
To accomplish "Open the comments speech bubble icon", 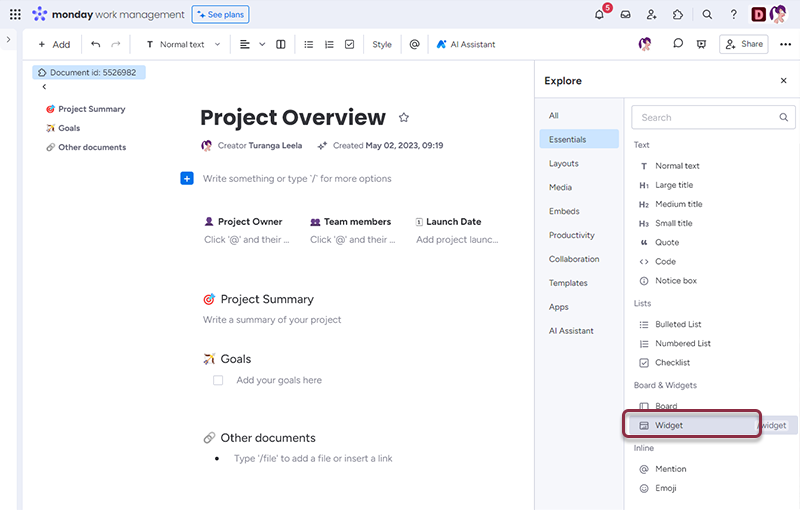I will click(678, 44).
